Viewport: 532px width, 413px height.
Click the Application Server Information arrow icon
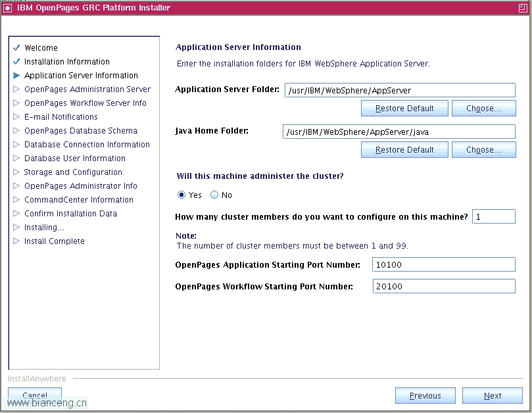(16, 76)
